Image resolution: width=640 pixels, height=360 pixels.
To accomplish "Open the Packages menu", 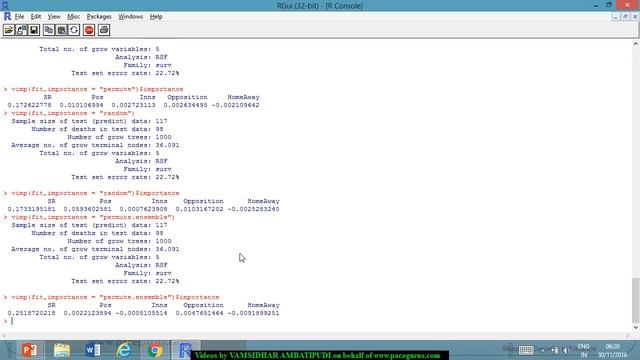I will tap(99, 17).
